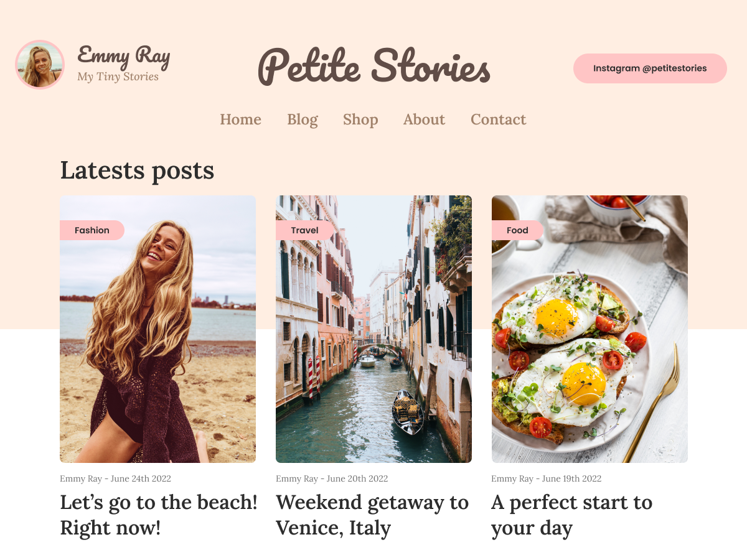Navigate to the Contact page
The width and height of the screenshot is (747, 560).
pos(498,119)
